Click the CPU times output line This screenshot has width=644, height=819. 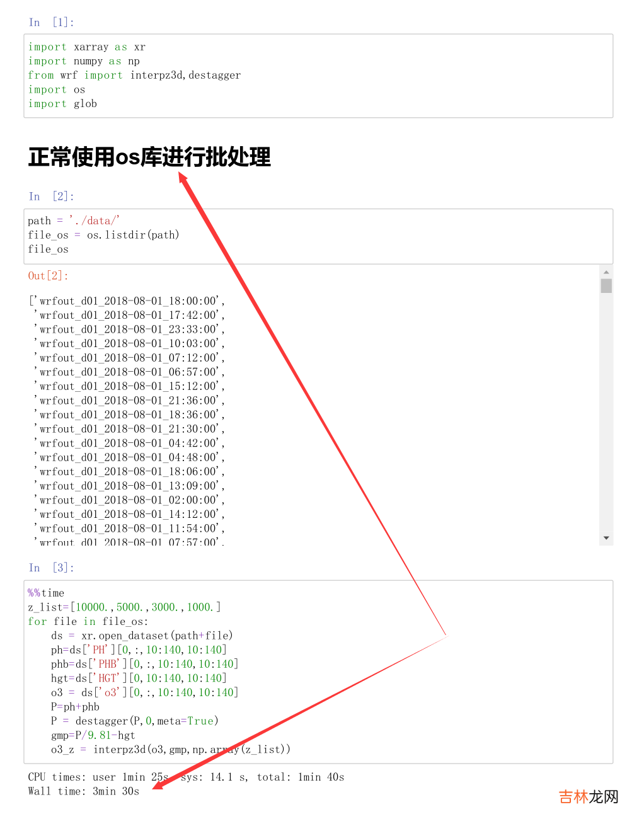[x=186, y=777]
